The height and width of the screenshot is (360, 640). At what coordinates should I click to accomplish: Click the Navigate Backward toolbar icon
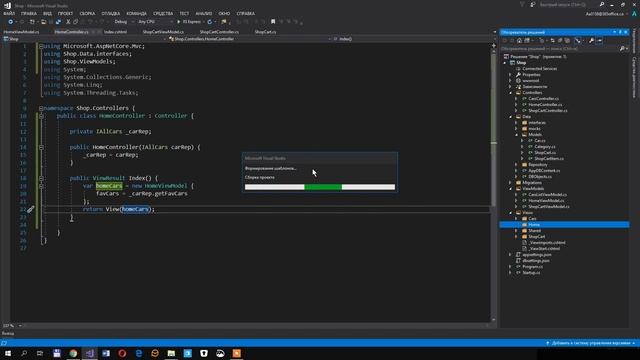[x=10, y=22]
